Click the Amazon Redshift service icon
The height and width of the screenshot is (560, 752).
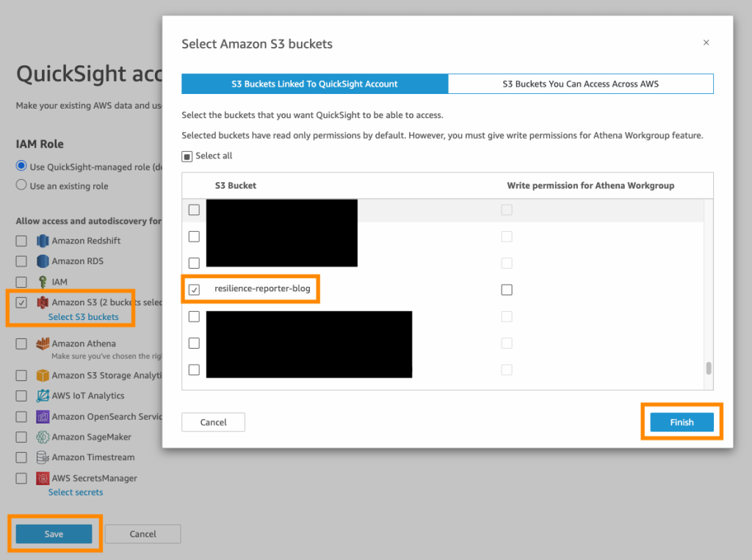(x=42, y=240)
